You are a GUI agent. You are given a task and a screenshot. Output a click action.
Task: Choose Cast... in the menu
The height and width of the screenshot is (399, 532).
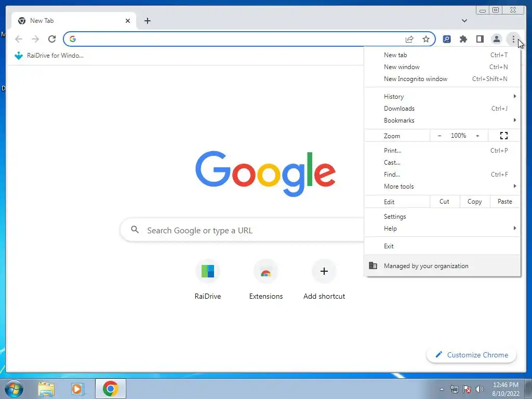(442, 163)
